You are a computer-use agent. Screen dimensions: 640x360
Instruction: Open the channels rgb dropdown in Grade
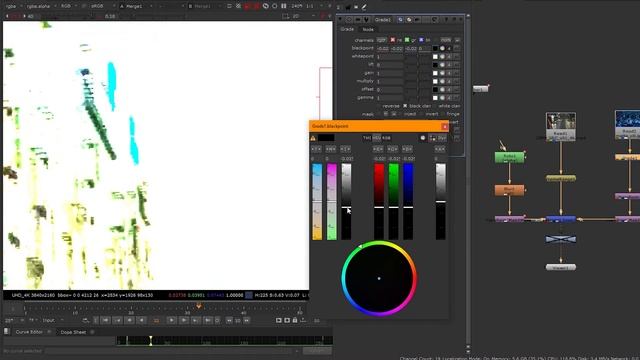[x=382, y=40]
